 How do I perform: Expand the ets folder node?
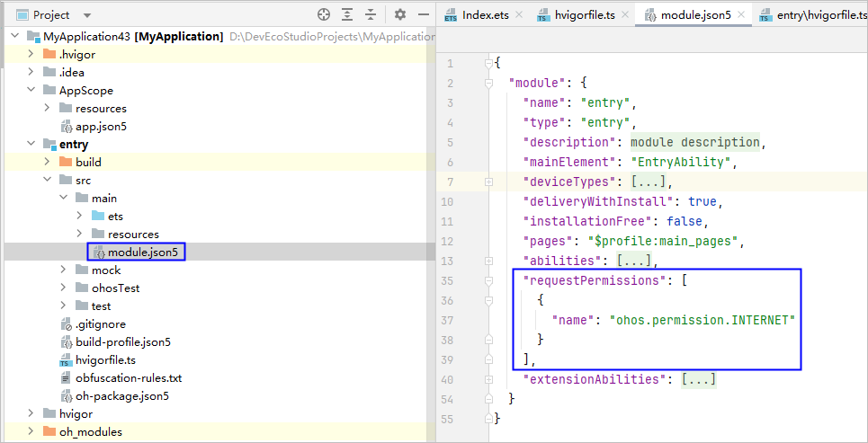tap(79, 216)
